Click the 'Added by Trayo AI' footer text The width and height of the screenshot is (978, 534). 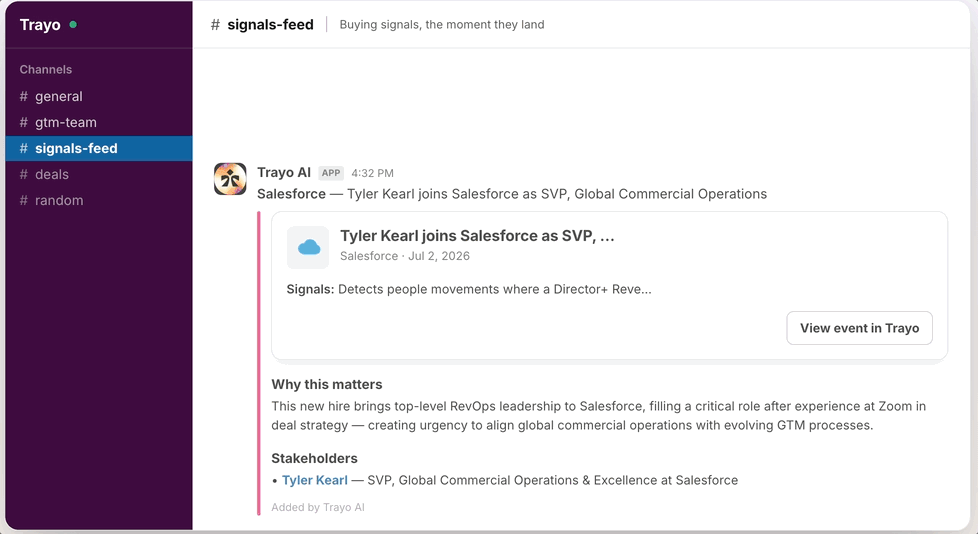pyautogui.click(x=318, y=507)
